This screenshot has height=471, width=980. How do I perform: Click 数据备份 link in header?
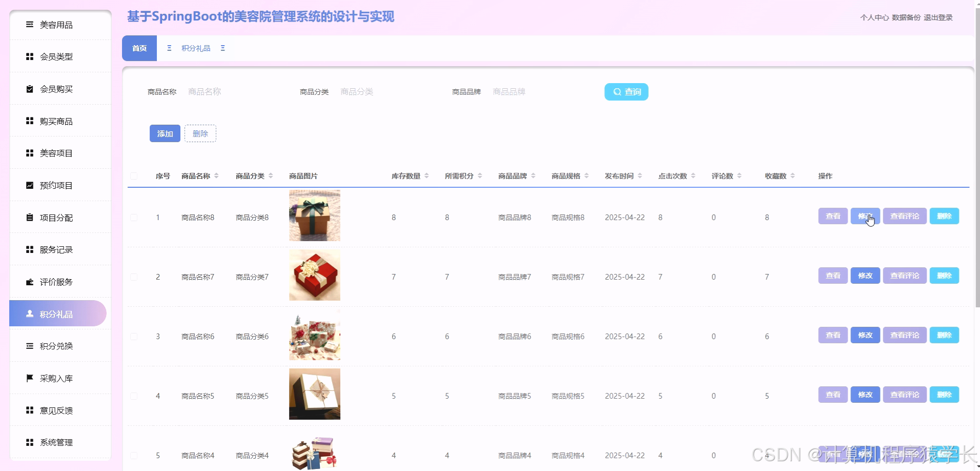pos(906,17)
